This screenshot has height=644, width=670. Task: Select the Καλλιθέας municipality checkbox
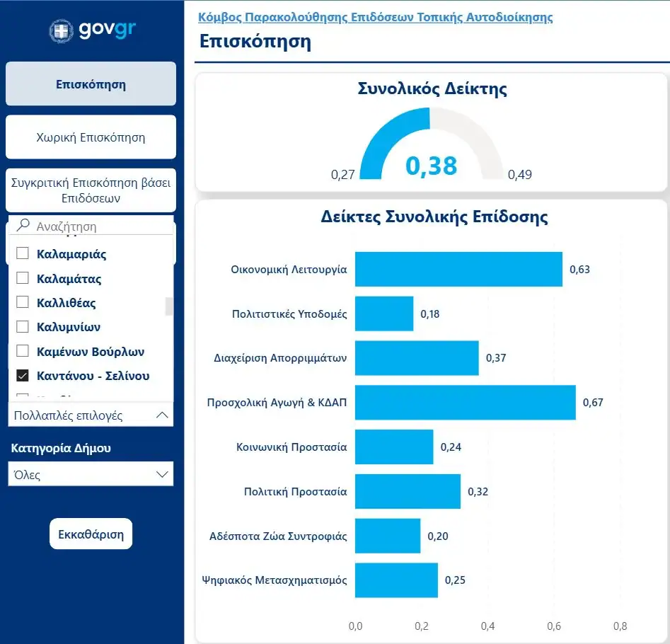coord(23,303)
